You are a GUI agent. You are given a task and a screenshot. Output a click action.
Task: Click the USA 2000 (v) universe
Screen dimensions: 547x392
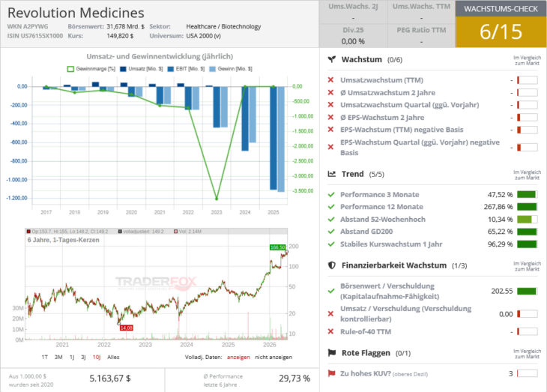click(x=203, y=36)
